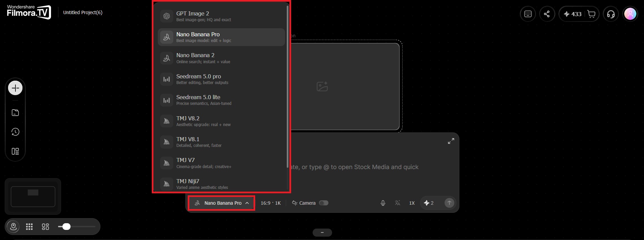The width and height of the screenshot is (644, 240).
Task: Click the Untitled Project(6) title
Action: [x=83, y=12]
